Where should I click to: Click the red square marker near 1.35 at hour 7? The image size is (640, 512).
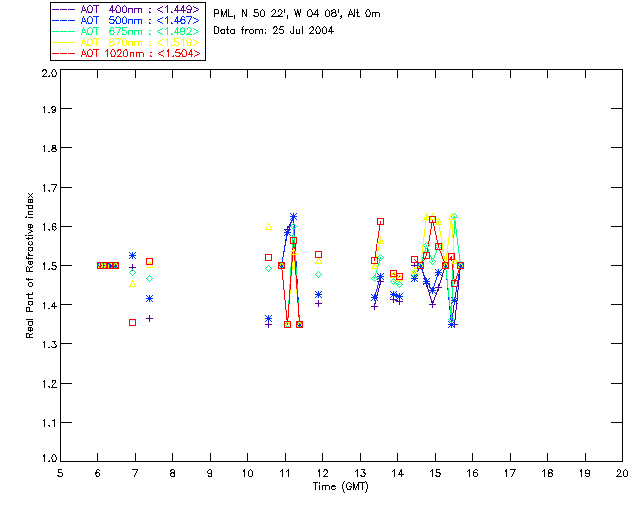(132, 323)
